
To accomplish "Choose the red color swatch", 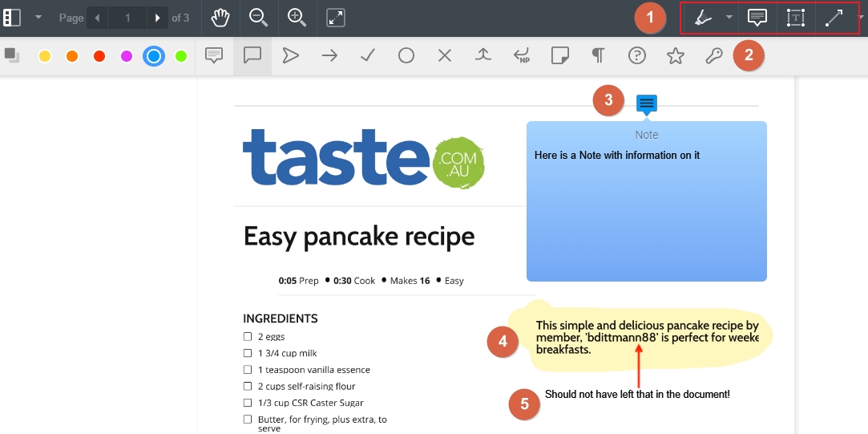I will coord(99,56).
